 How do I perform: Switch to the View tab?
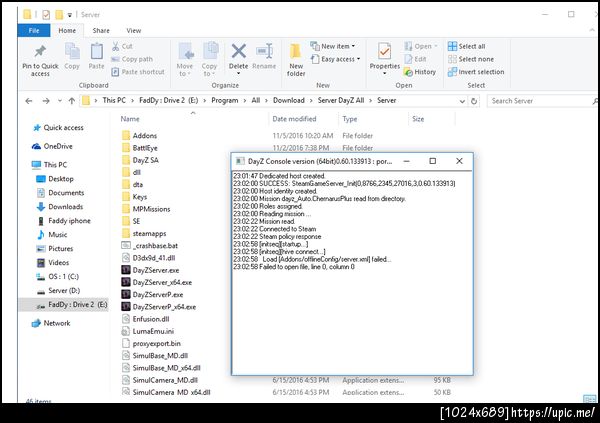click(x=134, y=31)
